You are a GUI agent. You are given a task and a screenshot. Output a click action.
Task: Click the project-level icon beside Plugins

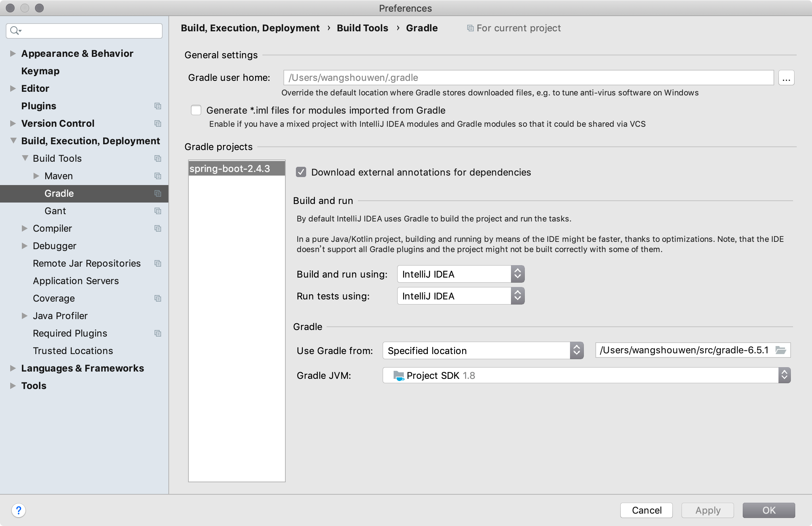[x=158, y=106]
